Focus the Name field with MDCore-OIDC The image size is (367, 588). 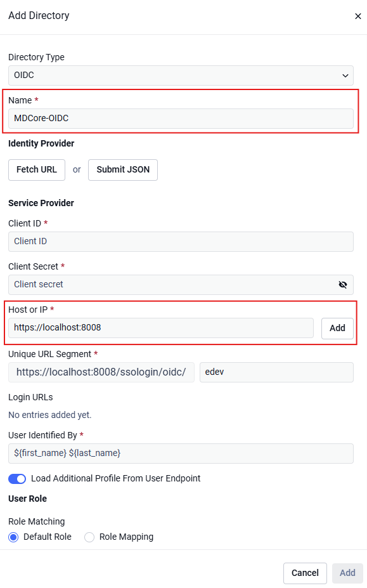(181, 119)
